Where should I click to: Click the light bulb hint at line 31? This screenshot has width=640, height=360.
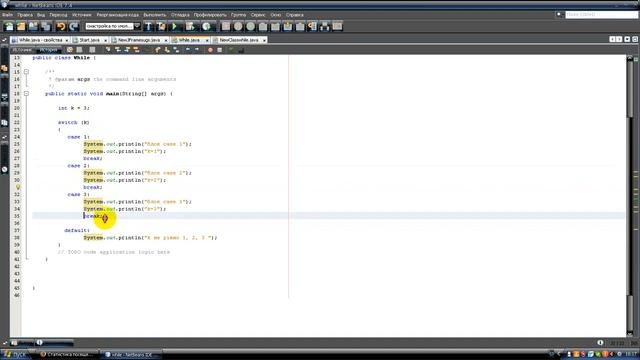click(18, 187)
